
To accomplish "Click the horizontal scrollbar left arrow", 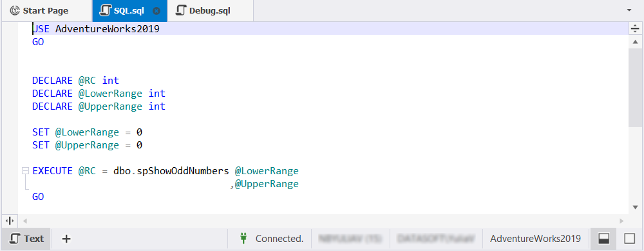I will 24,221.
